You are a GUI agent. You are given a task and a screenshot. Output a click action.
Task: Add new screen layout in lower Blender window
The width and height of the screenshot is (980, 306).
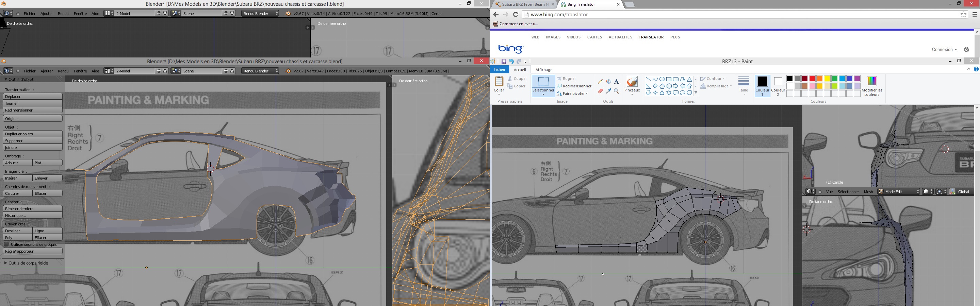pyautogui.click(x=159, y=71)
